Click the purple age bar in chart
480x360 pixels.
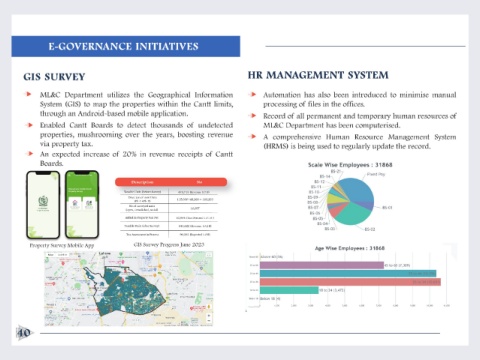tap(322, 265)
